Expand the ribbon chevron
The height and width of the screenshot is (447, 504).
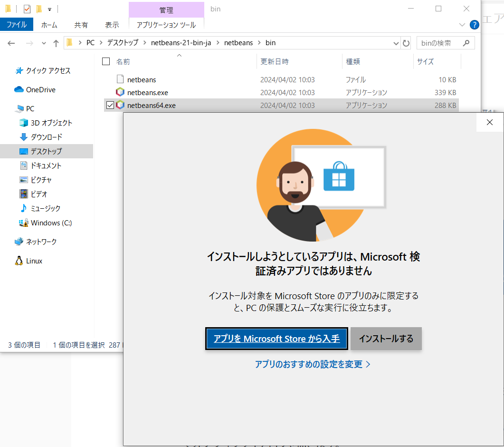pyautogui.click(x=462, y=25)
